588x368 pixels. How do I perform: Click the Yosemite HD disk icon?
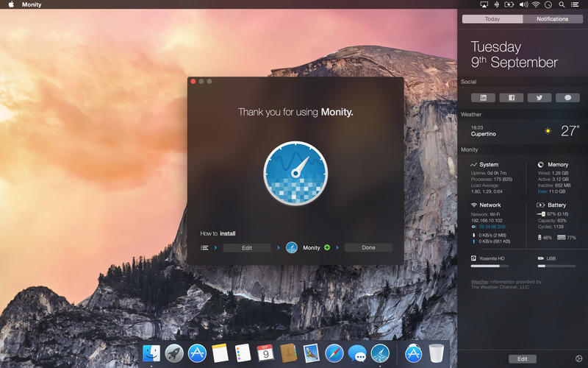point(473,258)
